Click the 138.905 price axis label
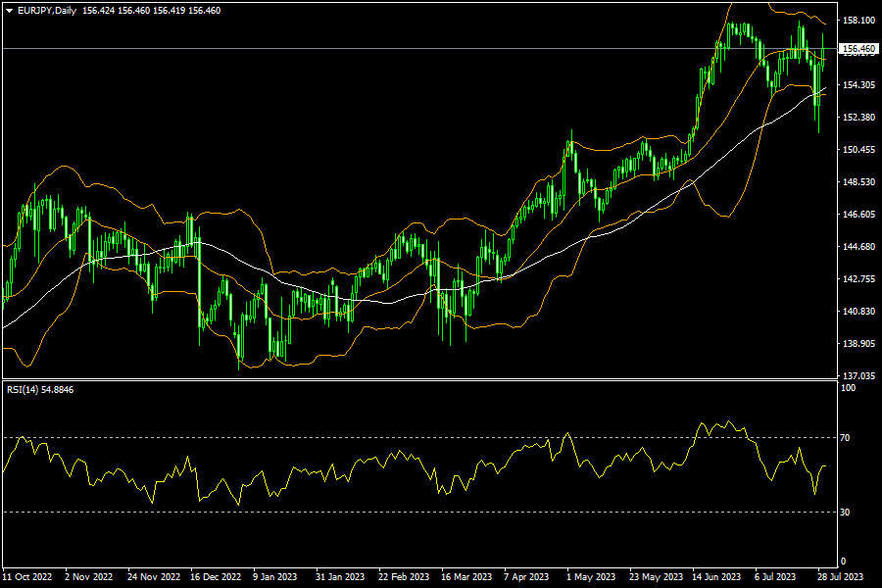The width and height of the screenshot is (882, 588). click(858, 344)
